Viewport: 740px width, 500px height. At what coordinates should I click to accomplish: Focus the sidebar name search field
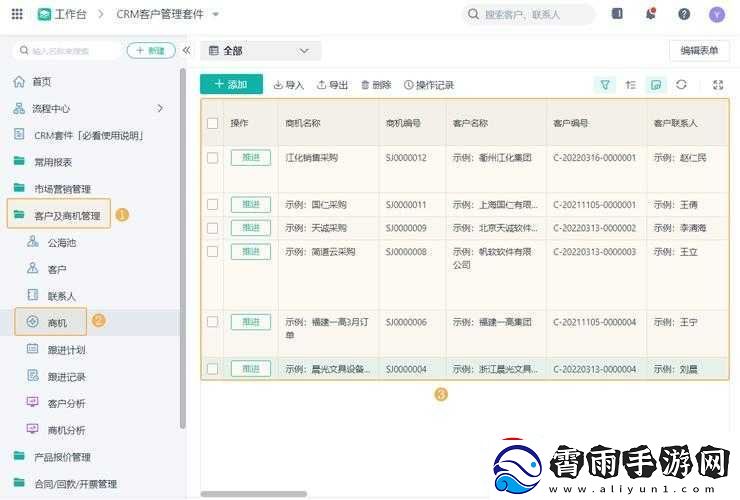click(68, 51)
